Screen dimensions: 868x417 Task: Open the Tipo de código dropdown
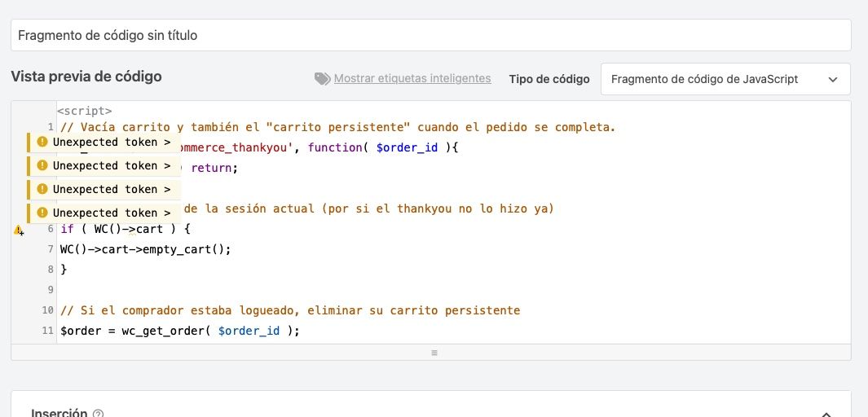click(725, 79)
